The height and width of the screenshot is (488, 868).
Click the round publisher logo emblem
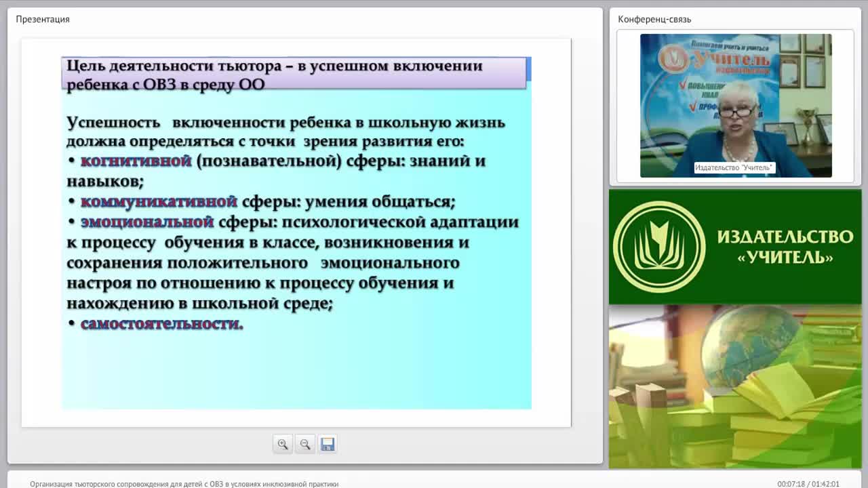[x=659, y=247]
